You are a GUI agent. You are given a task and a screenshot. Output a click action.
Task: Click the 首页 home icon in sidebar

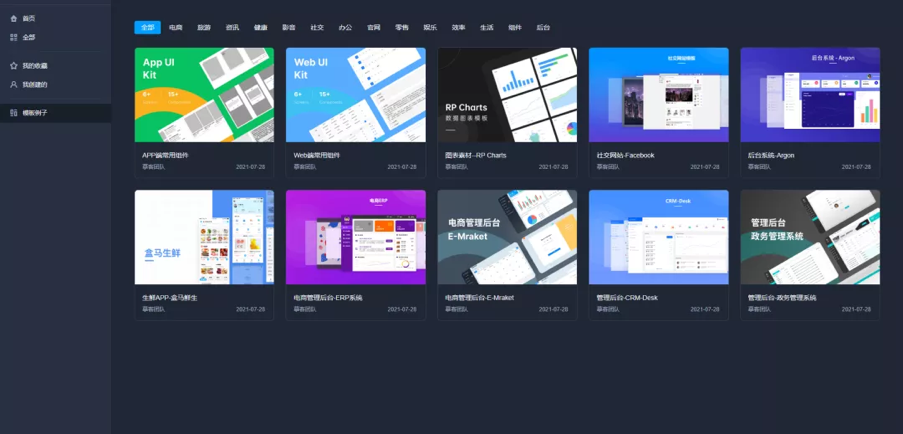pyautogui.click(x=14, y=18)
